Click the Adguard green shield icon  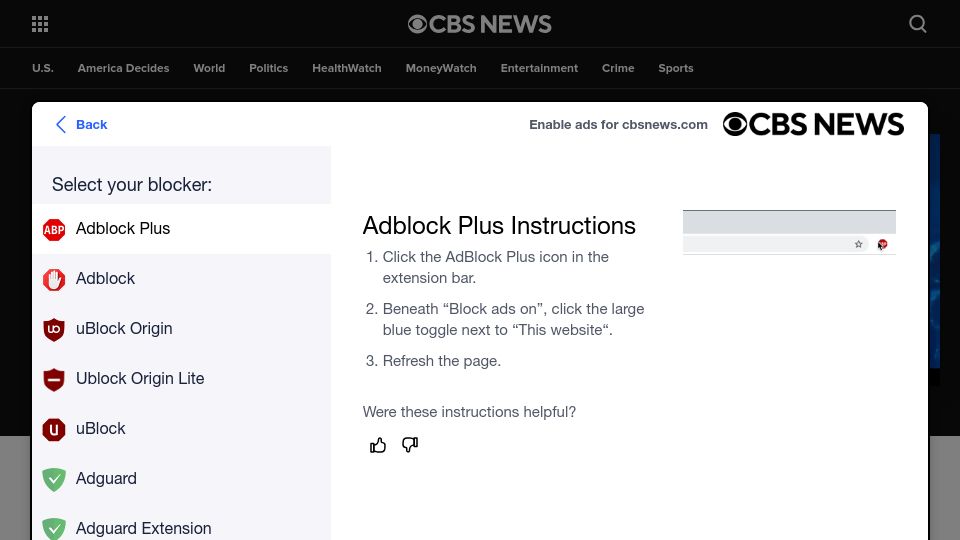pos(54,479)
